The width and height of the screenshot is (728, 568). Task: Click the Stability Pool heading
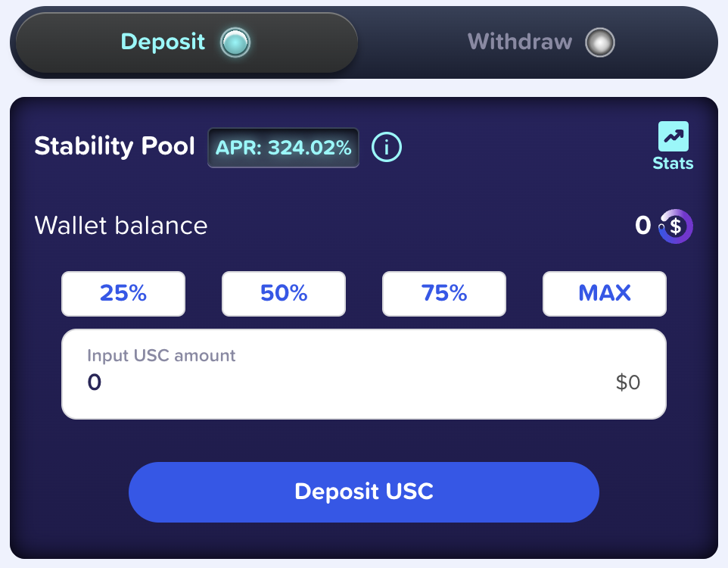click(115, 145)
